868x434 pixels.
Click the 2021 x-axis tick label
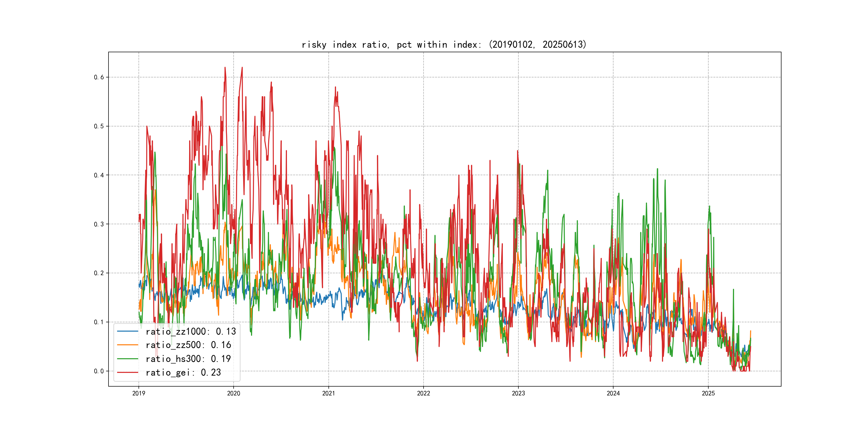pyautogui.click(x=328, y=393)
